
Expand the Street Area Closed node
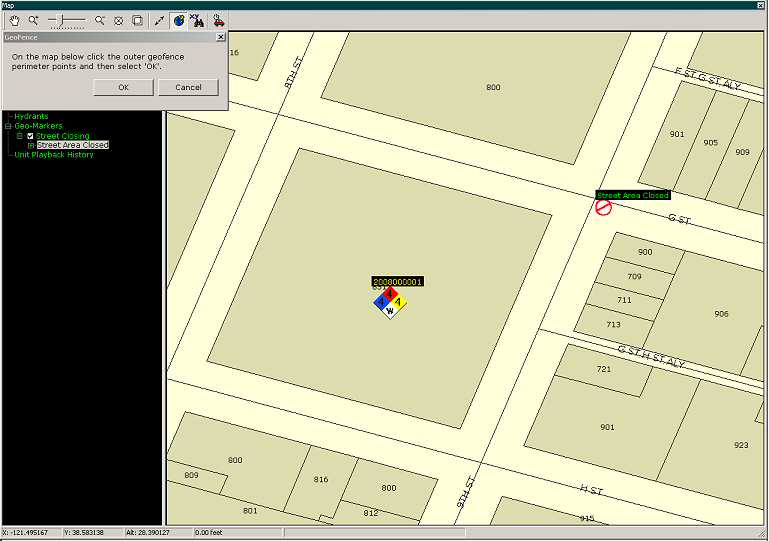tap(31, 145)
